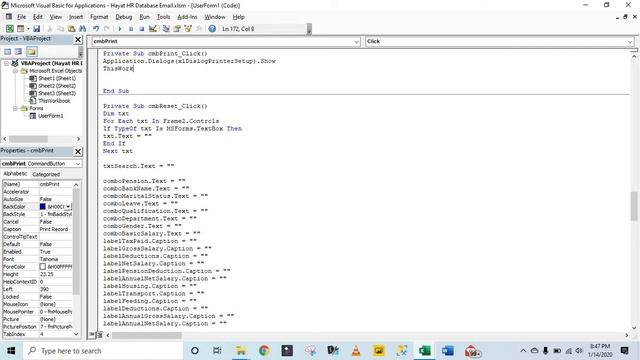Open the Help menu
640x360 pixels.
(238, 17)
